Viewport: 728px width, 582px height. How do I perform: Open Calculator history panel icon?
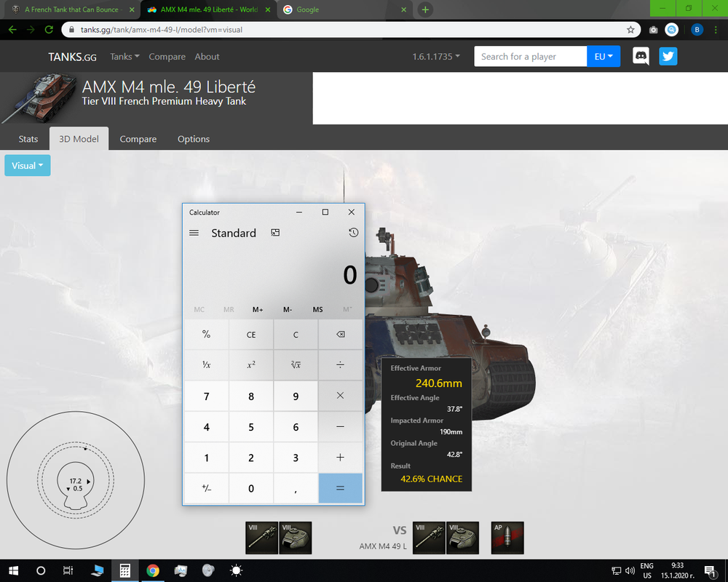point(353,233)
